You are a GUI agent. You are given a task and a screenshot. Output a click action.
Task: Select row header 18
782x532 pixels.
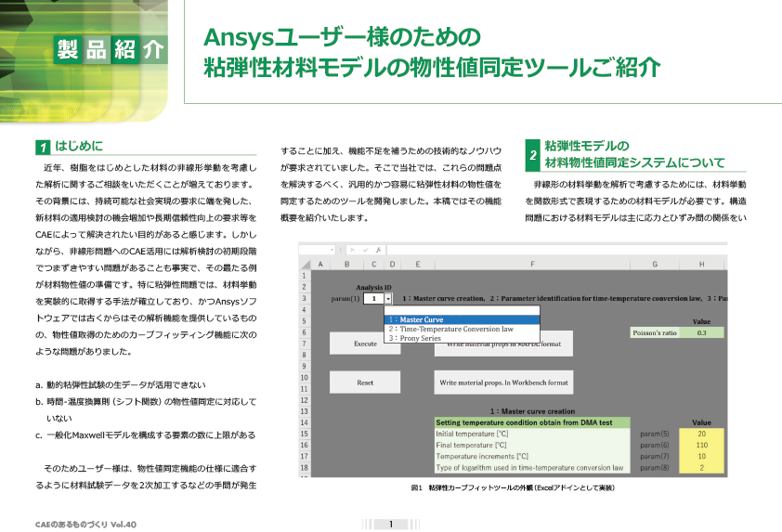(x=305, y=468)
